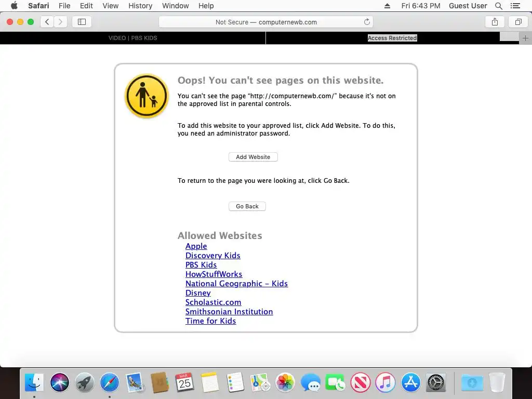The image size is (532, 399).
Task: Open the Apple menu
Action: click(14, 6)
